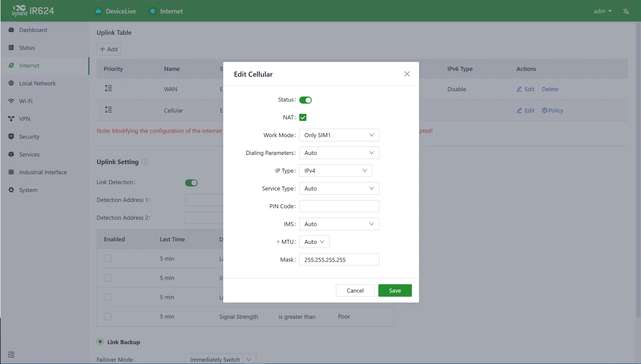
Task: Click the System gear icon in sidebar
Action: point(11,190)
